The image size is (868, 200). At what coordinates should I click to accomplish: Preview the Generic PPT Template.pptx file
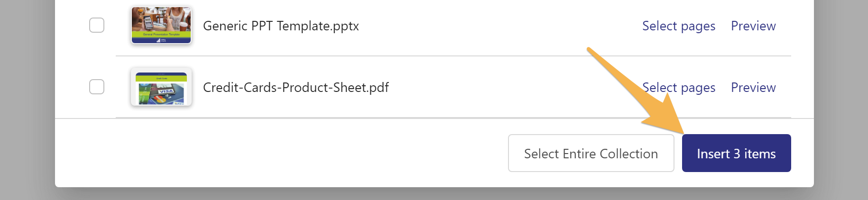pos(753,26)
